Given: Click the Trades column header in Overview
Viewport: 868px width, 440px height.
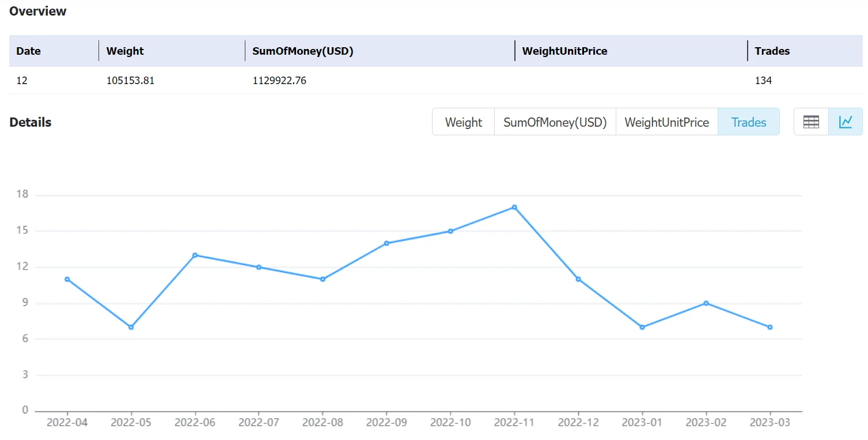Looking at the screenshot, I should (x=772, y=51).
